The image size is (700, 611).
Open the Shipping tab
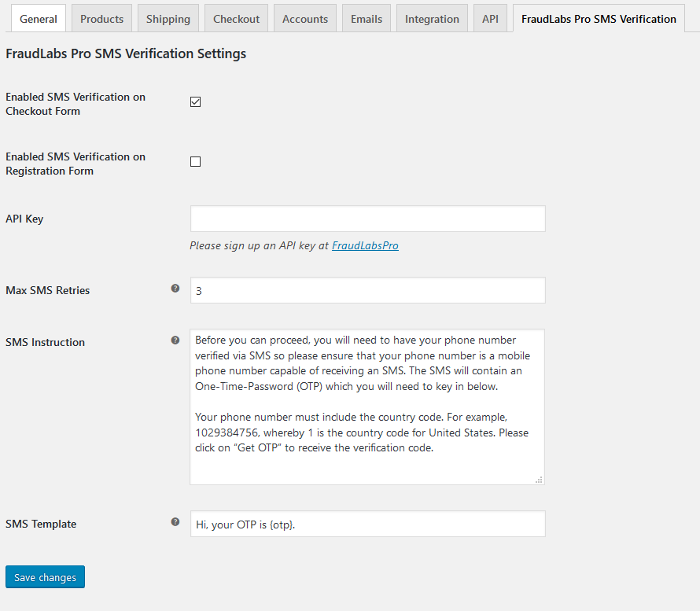coord(168,19)
